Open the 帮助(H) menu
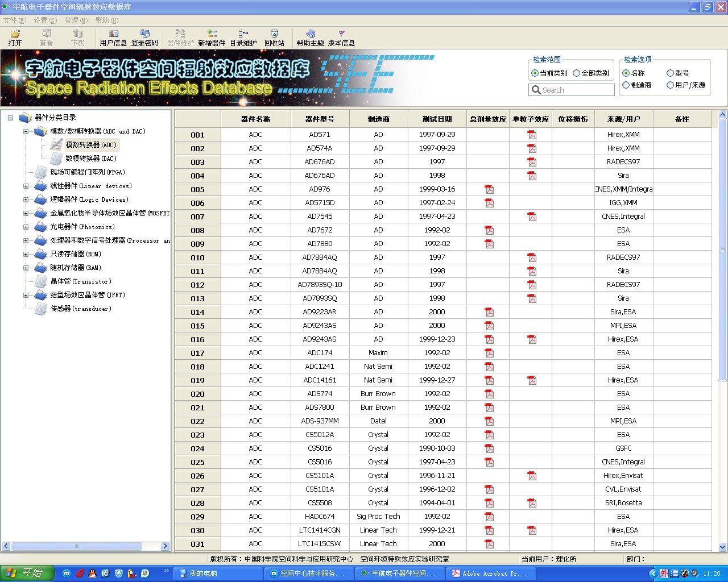The height and width of the screenshot is (582, 728). pyautogui.click(x=107, y=20)
